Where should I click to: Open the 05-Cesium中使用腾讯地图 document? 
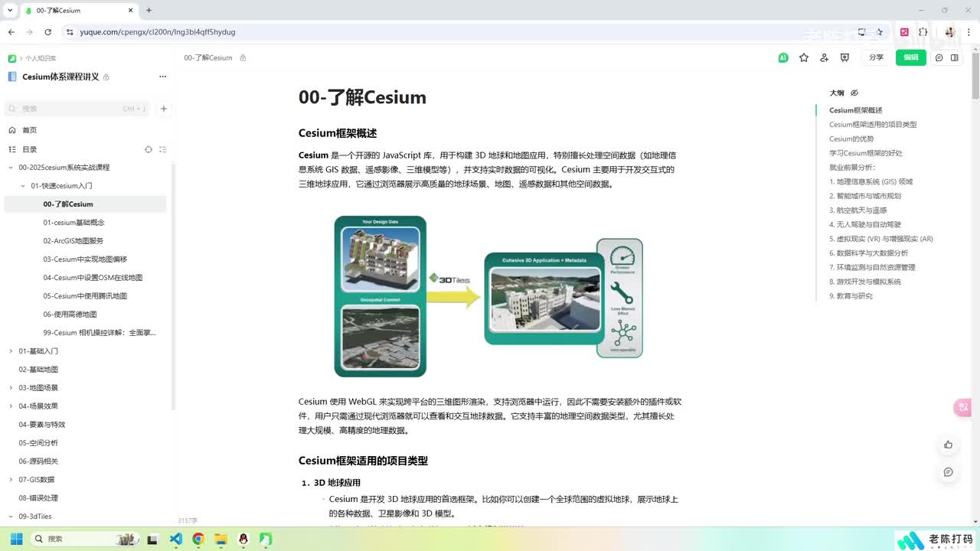tap(85, 296)
